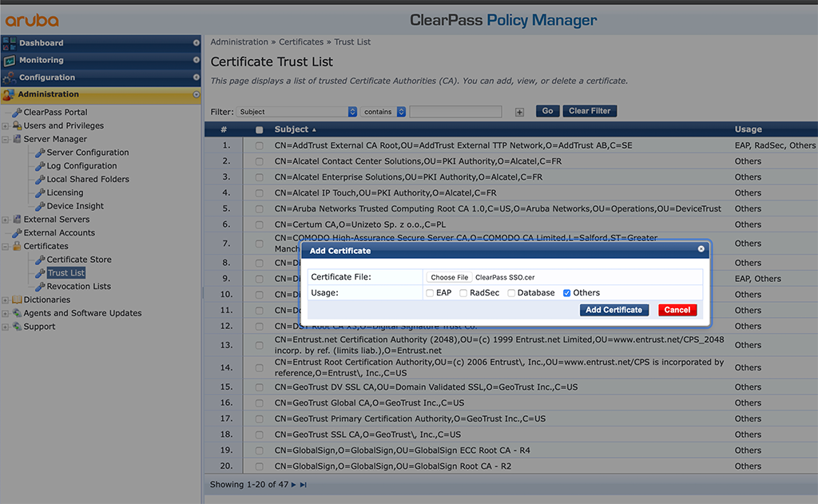The height and width of the screenshot is (504, 818).
Task: Click the Dictionaries book icon
Action: coord(17,300)
